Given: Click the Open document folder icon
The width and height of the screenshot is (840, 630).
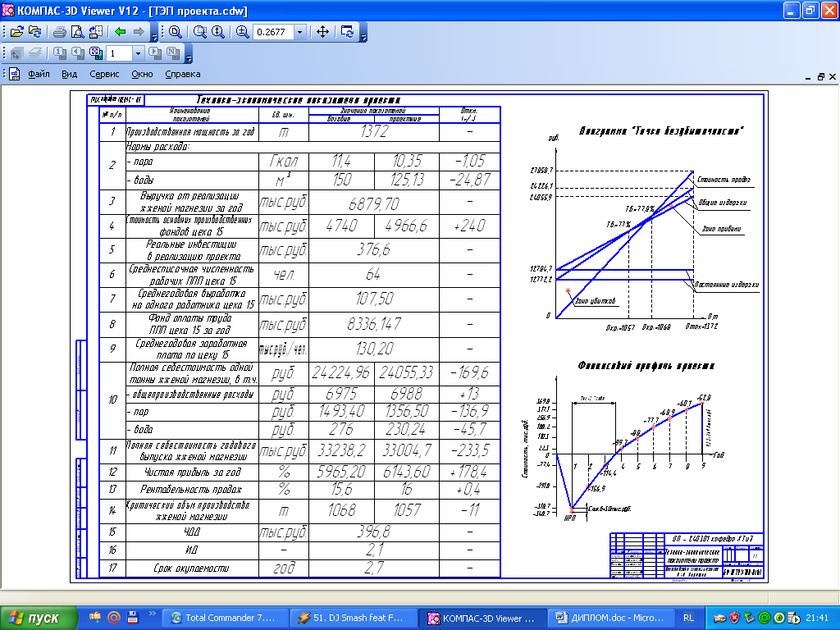Looking at the screenshot, I should coord(16,32).
